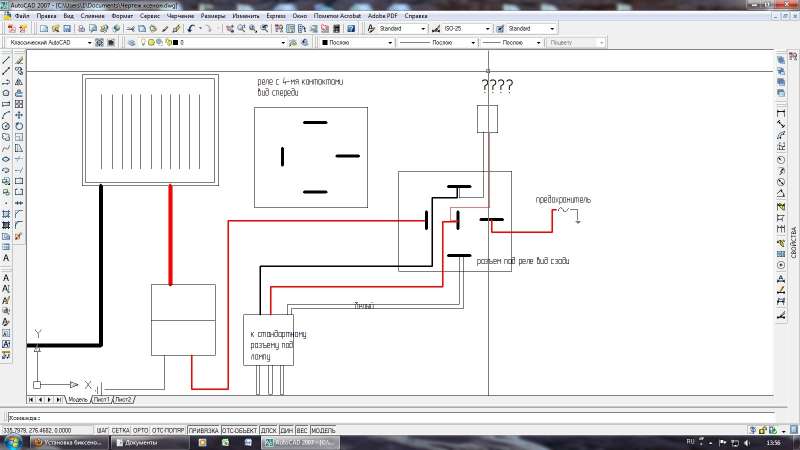The width and height of the screenshot is (800, 450).
Task: Open the color control Послою dropdown
Action: (357, 42)
